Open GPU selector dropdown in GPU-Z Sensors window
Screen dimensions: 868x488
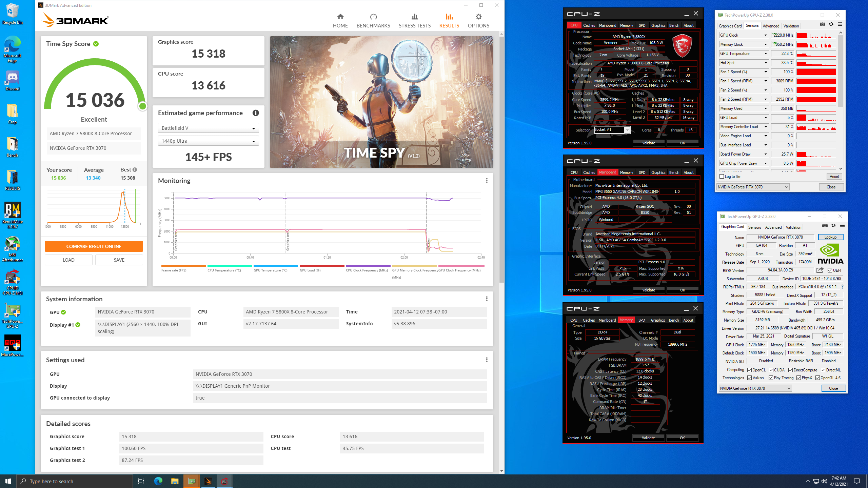coord(753,187)
